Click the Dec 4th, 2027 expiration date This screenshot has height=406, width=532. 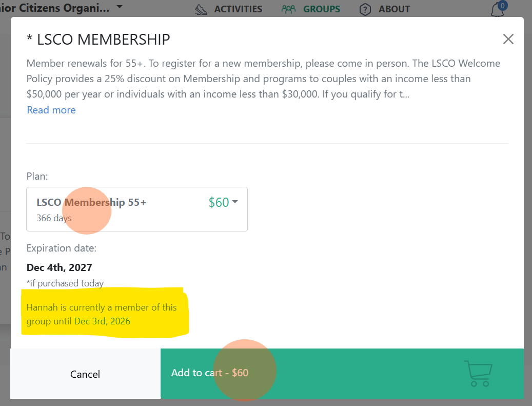(60, 267)
